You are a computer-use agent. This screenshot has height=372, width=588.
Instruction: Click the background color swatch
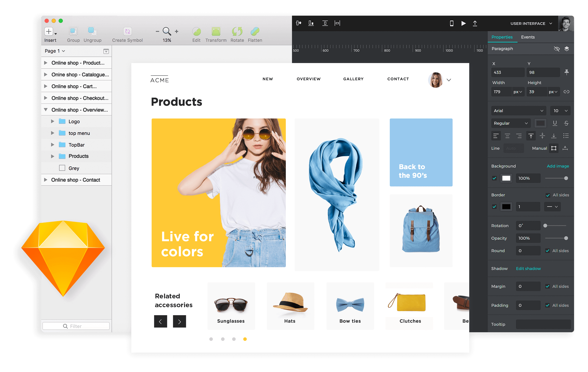pyautogui.click(x=506, y=178)
